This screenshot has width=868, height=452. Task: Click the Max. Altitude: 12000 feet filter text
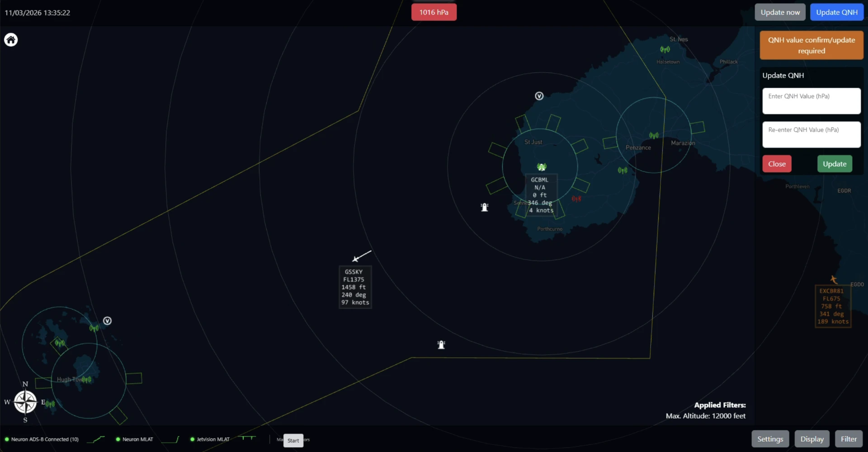tap(705, 416)
